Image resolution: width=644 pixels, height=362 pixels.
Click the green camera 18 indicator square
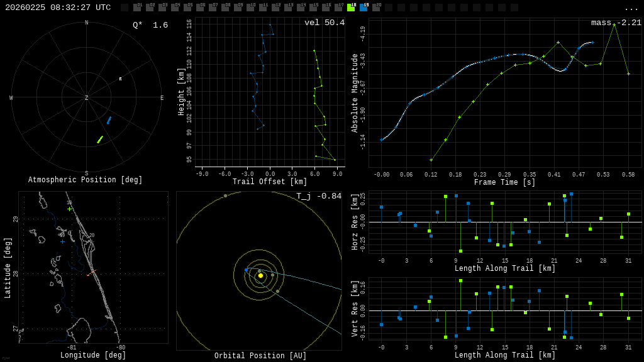click(351, 8)
